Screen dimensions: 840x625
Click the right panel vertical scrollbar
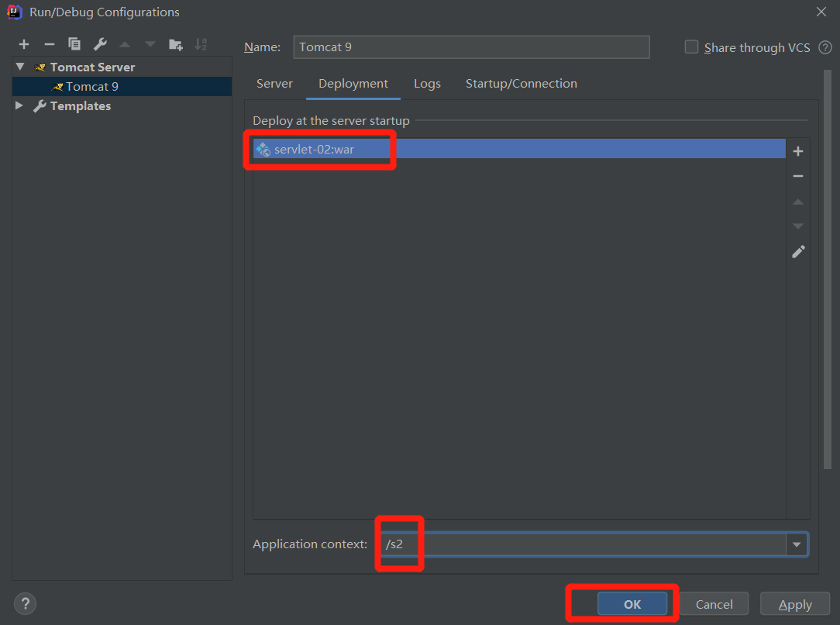[828, 270]
